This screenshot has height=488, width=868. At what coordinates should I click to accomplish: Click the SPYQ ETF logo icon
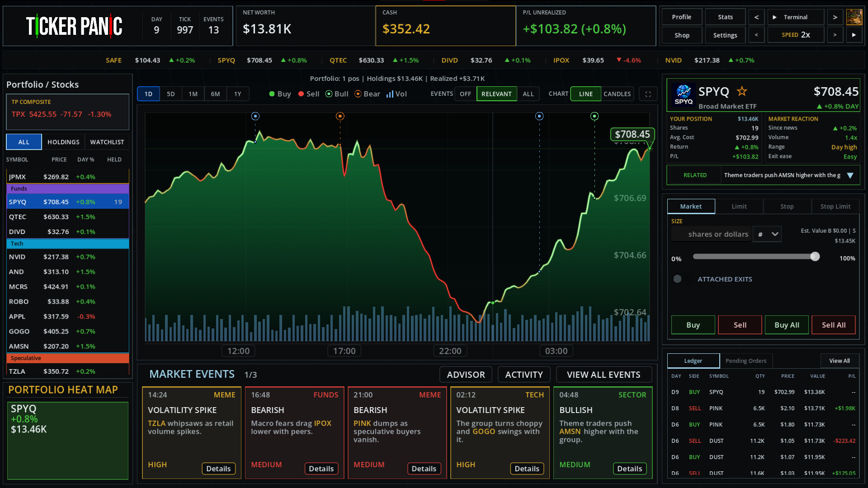point(684,94)
